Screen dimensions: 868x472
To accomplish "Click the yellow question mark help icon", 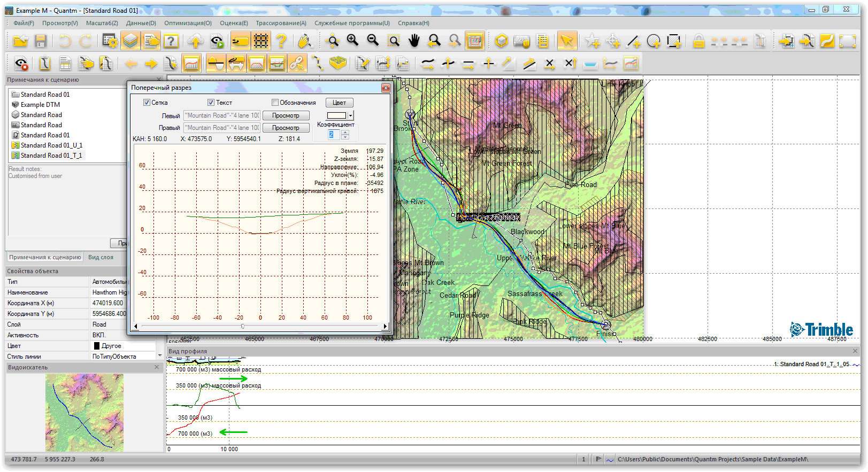I will 281,41.
